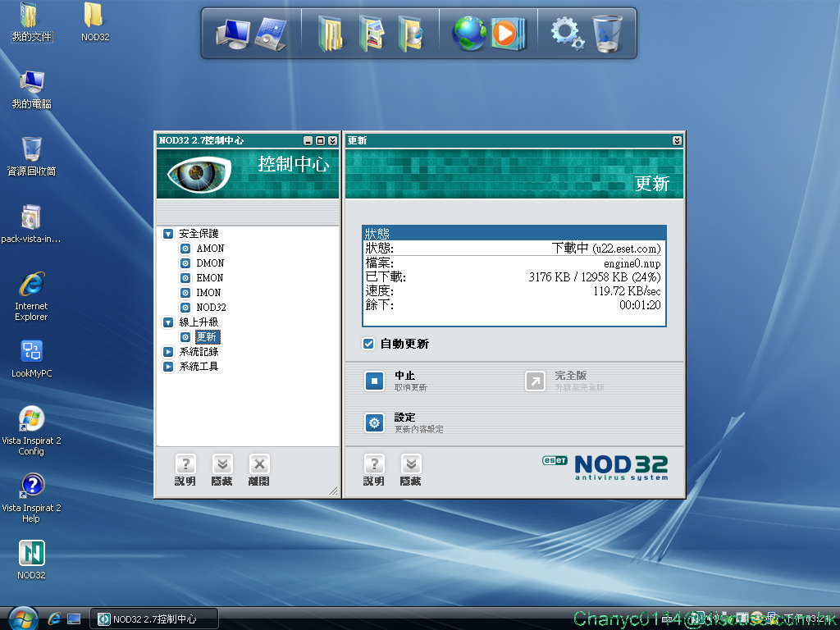
Task: Open the gears settings icon in dock
Action: (x=568, y=33)
